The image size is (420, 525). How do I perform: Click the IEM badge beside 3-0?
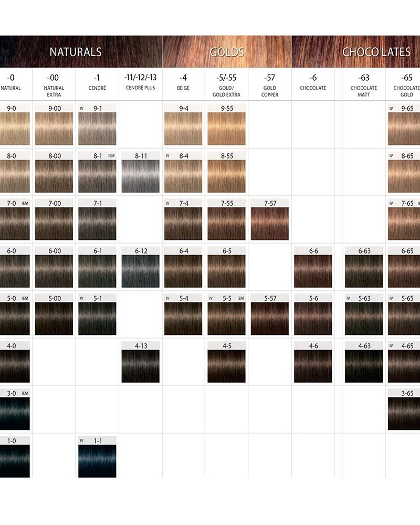point(25,393)
